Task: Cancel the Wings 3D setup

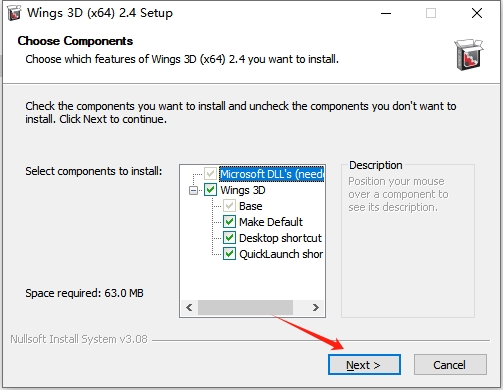Action: 450,365
